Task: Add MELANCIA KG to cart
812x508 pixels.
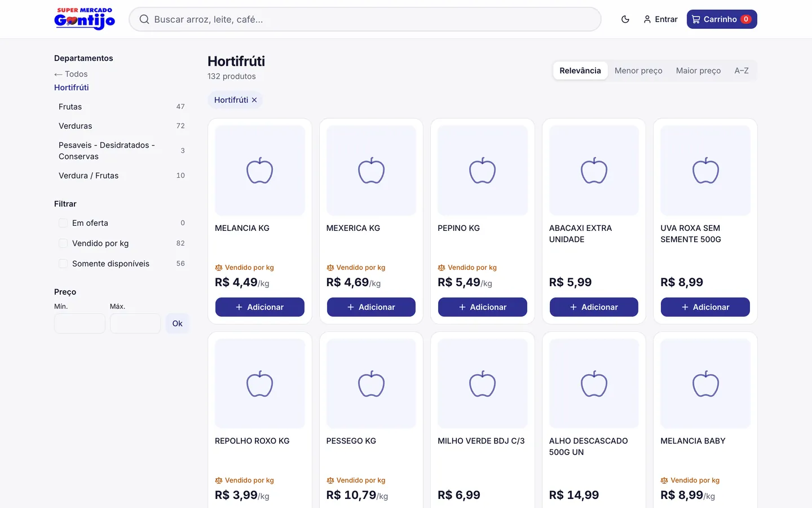Action: coord(260,307)
